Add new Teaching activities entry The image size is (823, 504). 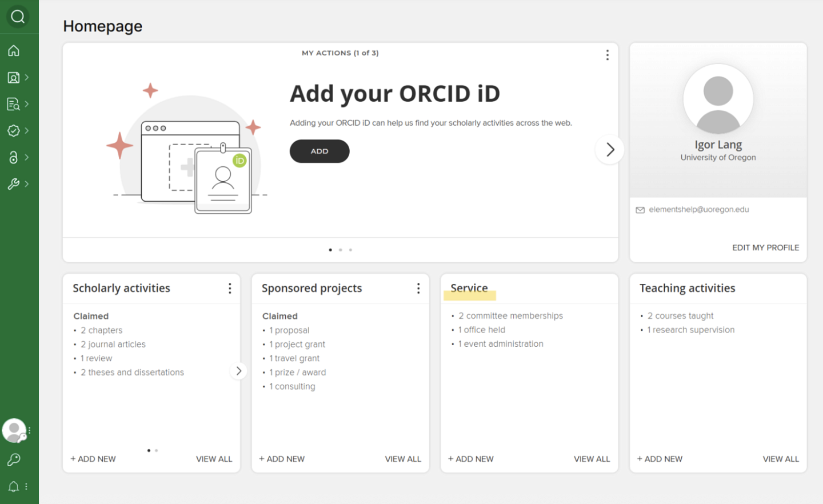660,459
